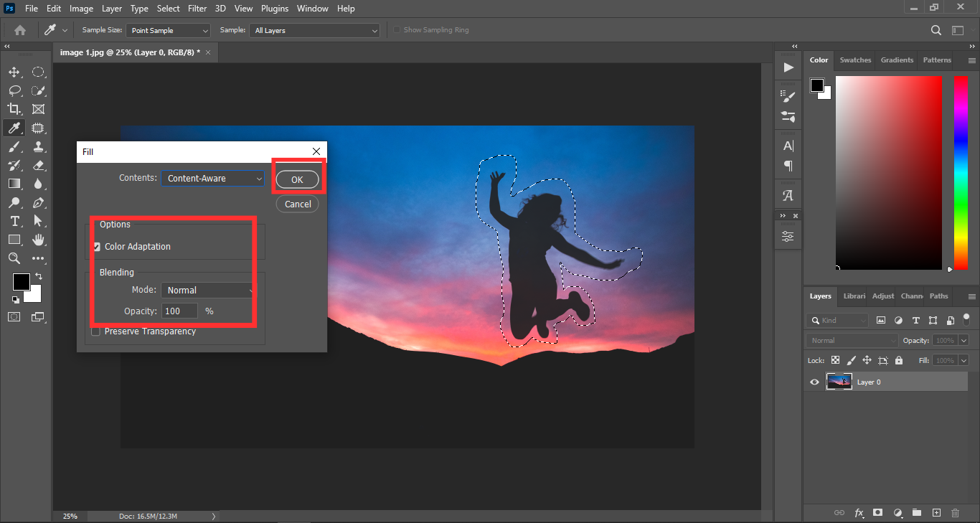The image size is (980, 523).
Task: Select the Frame tool
Action: [38, 109]
